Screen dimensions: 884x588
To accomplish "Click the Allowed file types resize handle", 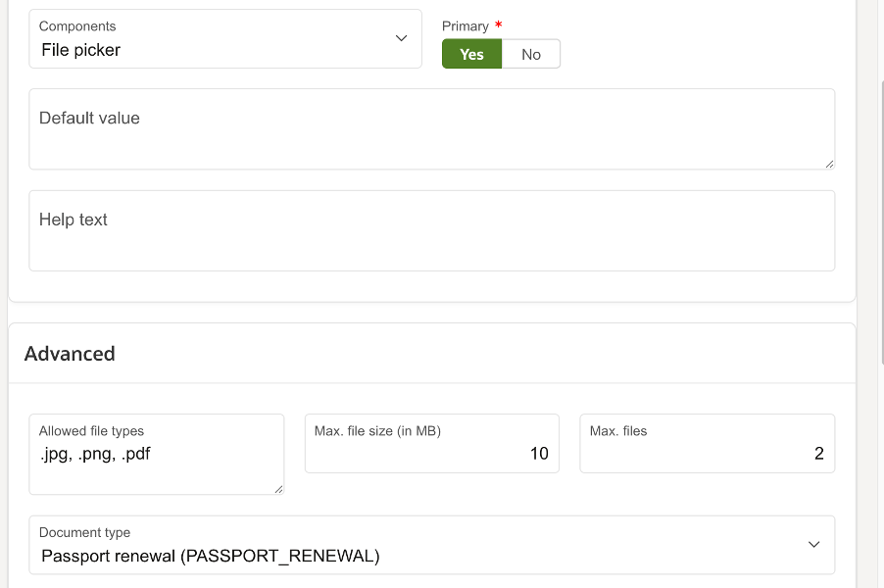I will (x=278, y=488).
